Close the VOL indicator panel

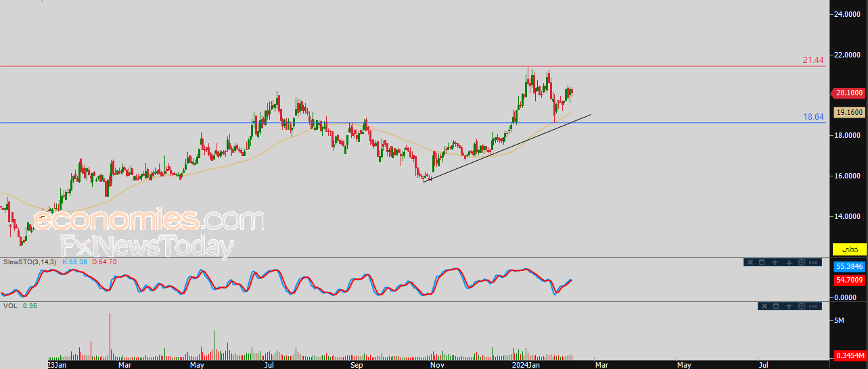(764, 306)
